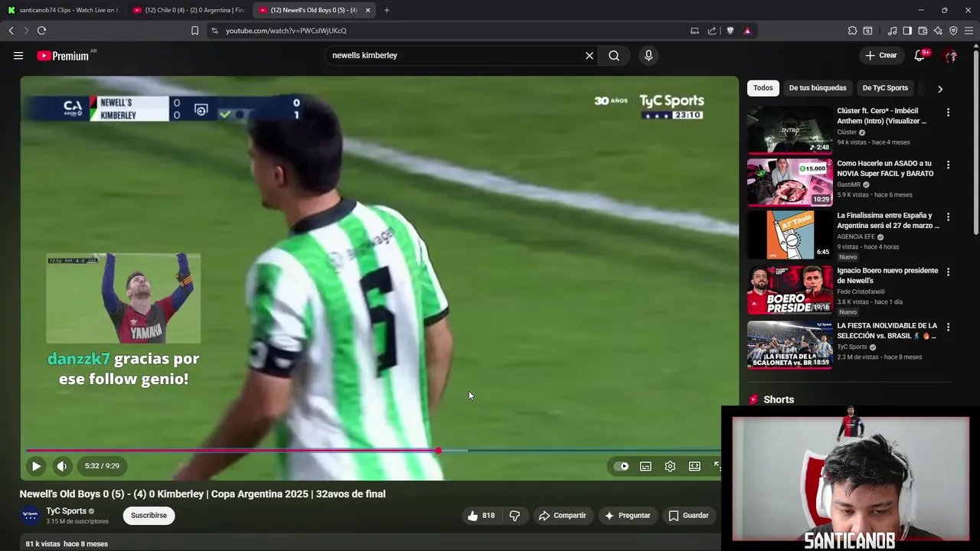Open Brave Wallet icon
This screenshot has width=980, height=551.
(x=923, y=31)
